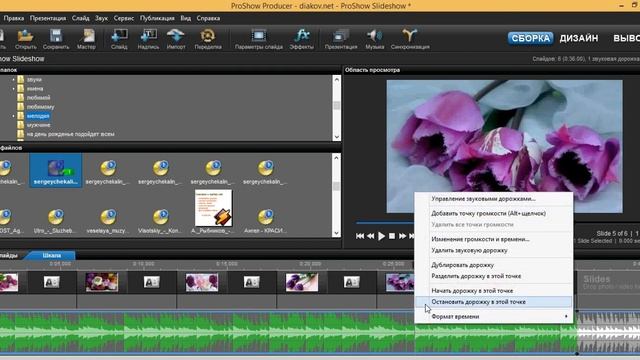Open the Слайд menu in menu bar
The width and height of the screenshot is (640, 360).
click(x=80, y=18)
